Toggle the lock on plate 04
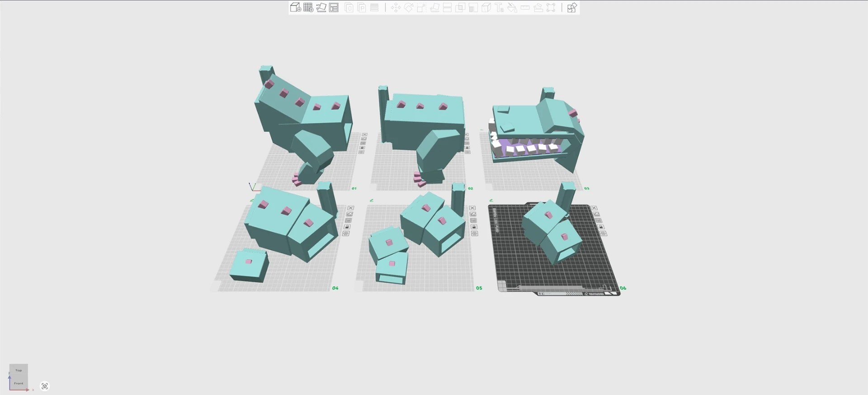The image size is (868, 395). pyautogui.click(x=347, y=227)
